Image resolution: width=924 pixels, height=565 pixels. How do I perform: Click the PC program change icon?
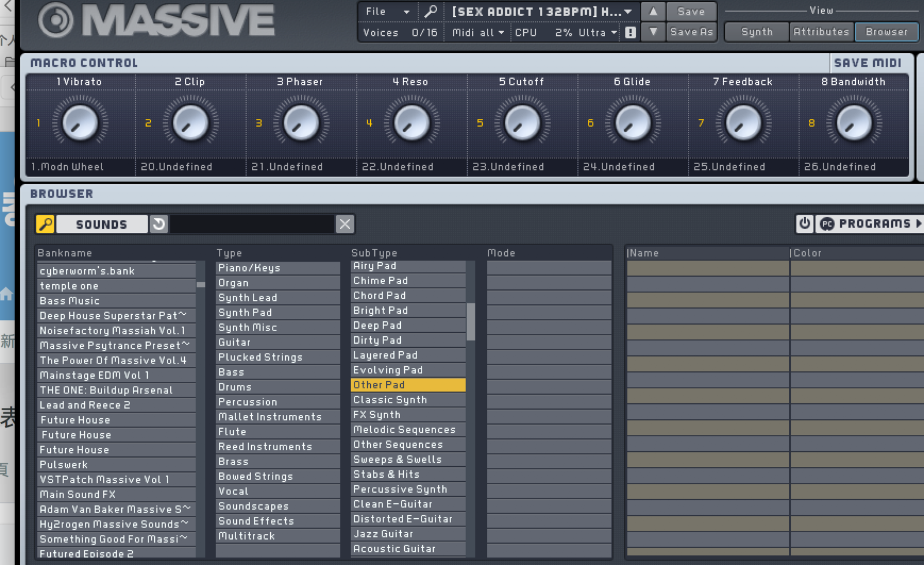point(827,224)
